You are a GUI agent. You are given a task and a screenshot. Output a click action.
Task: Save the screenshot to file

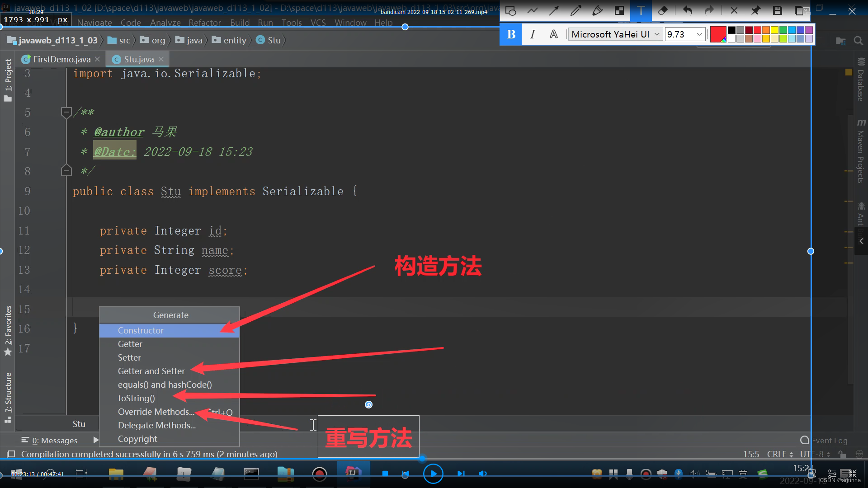778,11
